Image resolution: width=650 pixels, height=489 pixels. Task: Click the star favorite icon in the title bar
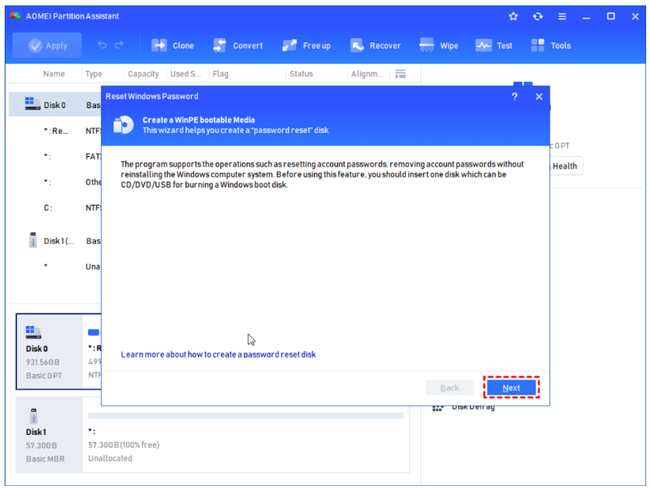(x=514, y=16)
